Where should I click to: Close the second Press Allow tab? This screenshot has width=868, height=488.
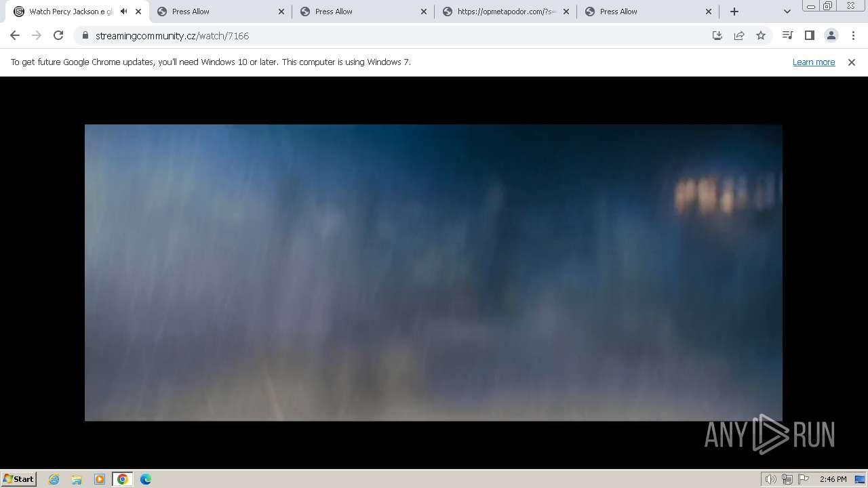point(281,12)
